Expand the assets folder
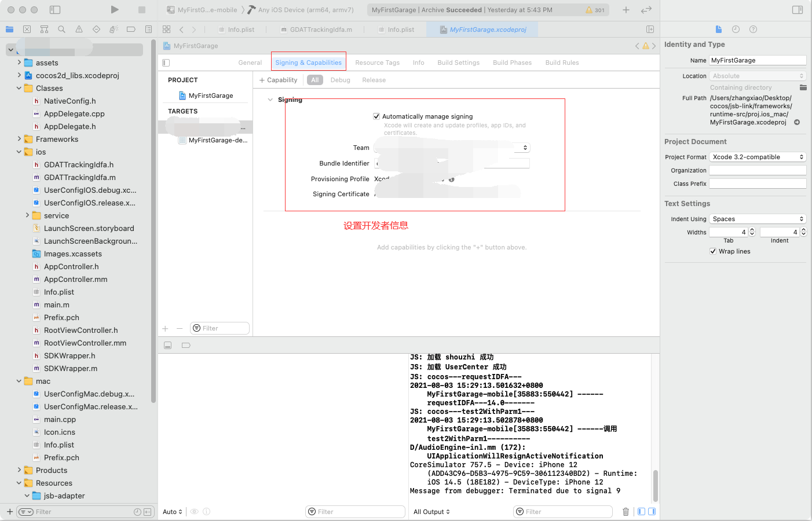Viewport: 812px width, 521px height. tap(19, 63)
